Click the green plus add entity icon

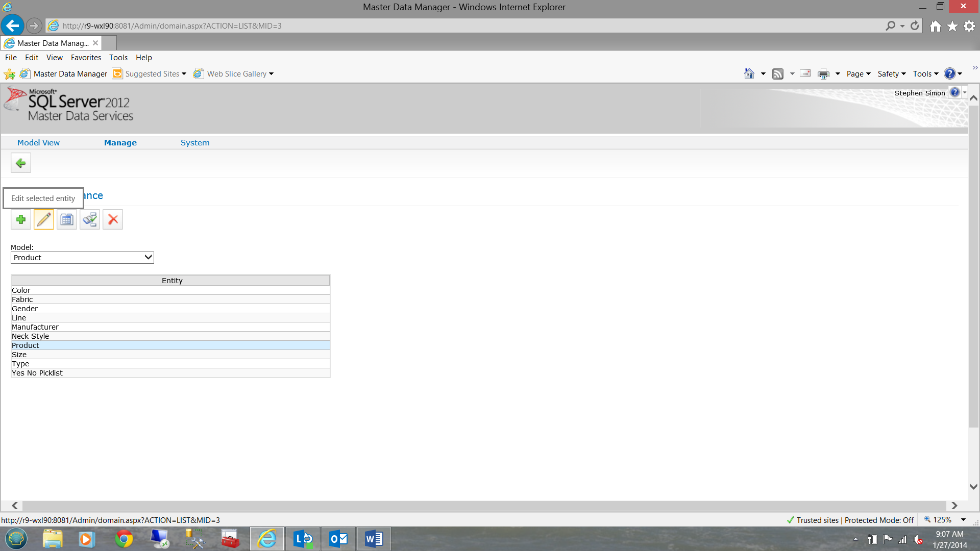tap(21, 220)
